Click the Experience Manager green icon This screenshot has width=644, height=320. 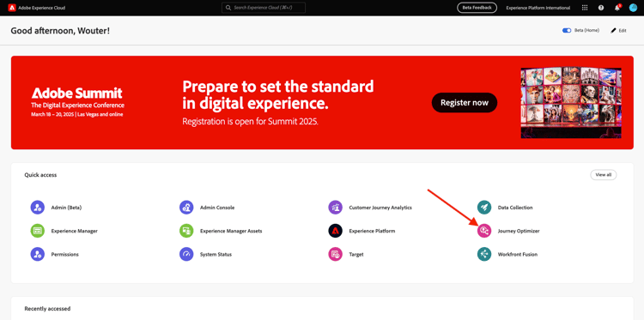pos(38,231)
